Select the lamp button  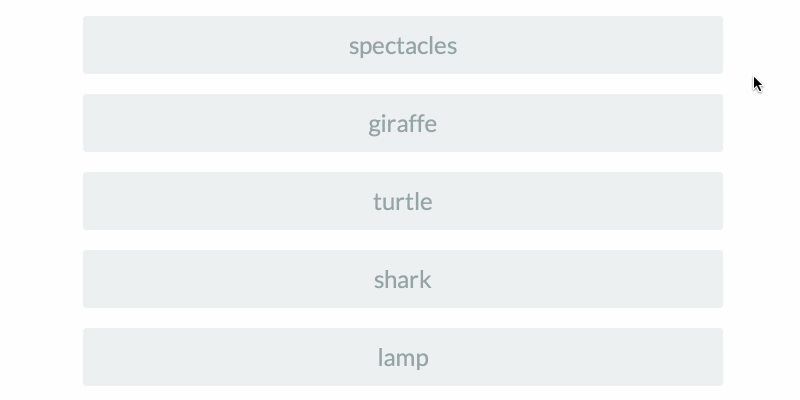coord(403,357)
